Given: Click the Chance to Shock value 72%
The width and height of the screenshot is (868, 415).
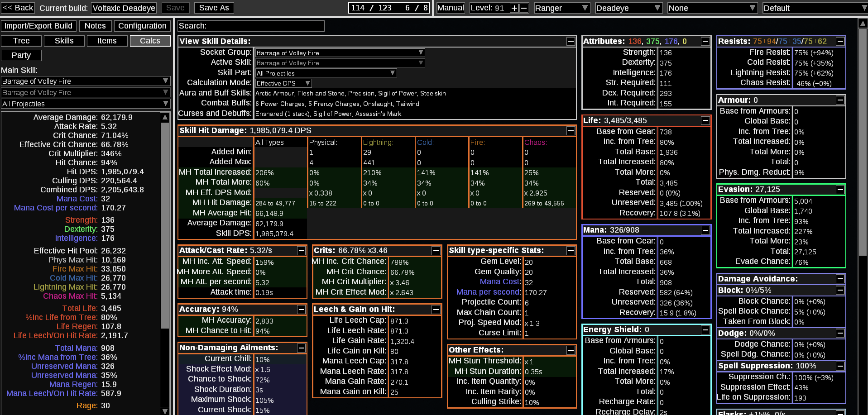Looking at the screenshot, I should pyautogui.click(x=263, y=380).
